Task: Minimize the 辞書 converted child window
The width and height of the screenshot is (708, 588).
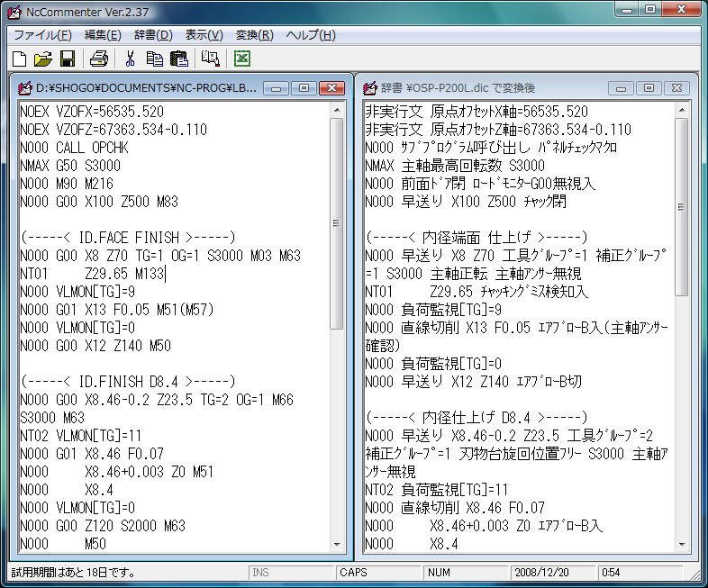Action: pyautogui.click(x=621, y=88)
